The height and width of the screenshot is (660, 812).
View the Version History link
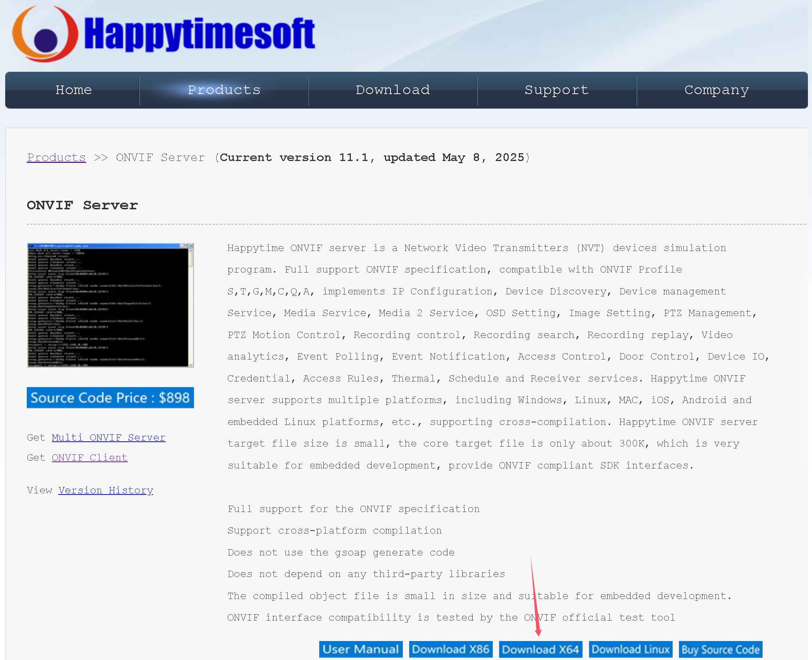(106, 490)
